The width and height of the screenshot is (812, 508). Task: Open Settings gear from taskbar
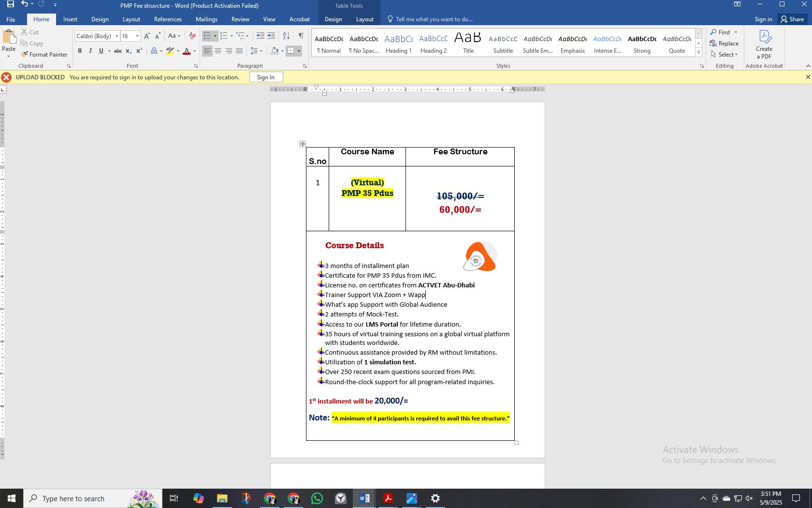(435, 498)
